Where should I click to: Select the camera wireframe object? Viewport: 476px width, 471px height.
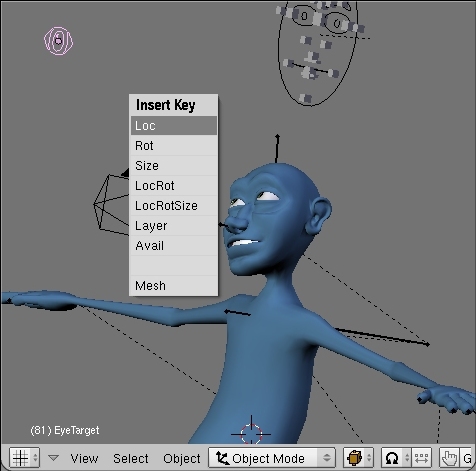111,204
